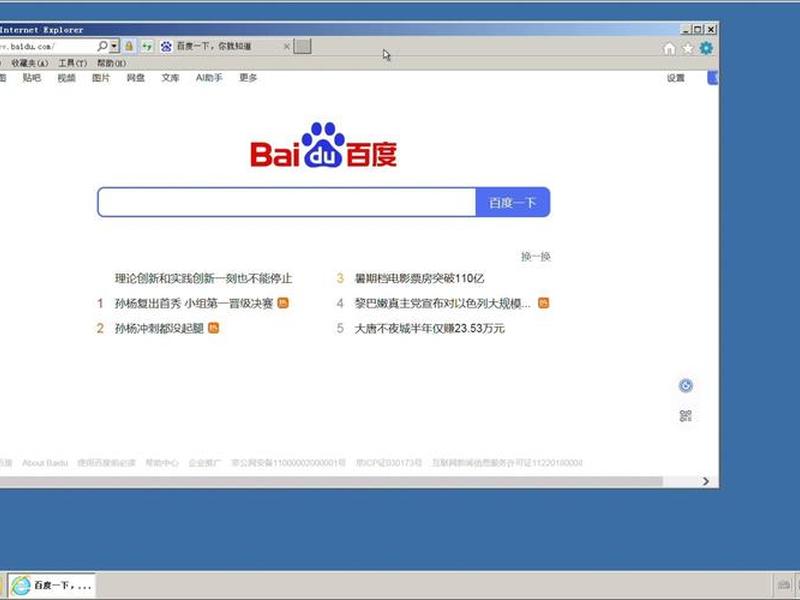Open Favorites star icon
The image size is (800, 600).
coord(688,48)
